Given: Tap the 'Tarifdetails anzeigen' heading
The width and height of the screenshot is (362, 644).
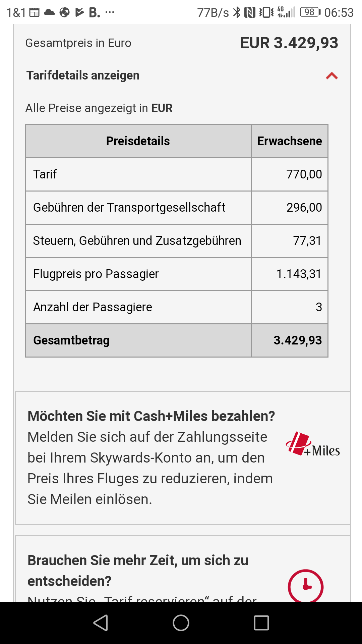Looking at the screenshot, I should (x=83, y=75).
